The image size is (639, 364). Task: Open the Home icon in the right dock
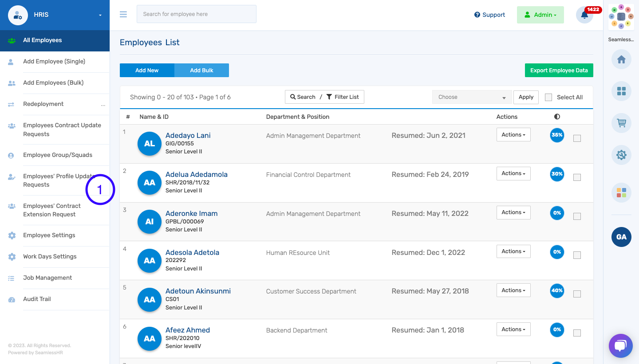(621, 59)
